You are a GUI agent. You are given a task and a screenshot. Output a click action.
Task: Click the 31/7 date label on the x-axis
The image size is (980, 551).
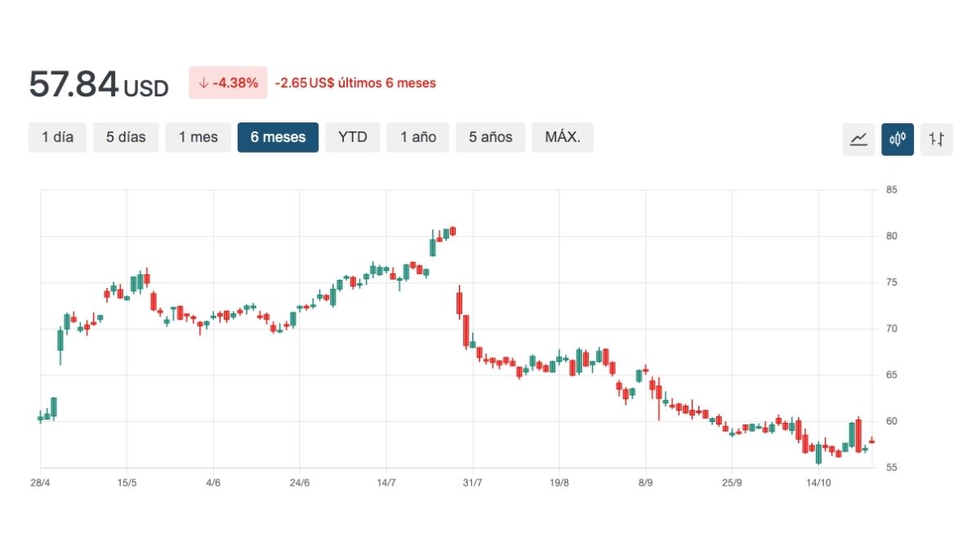pyautogui.click(x=473, y=482)
